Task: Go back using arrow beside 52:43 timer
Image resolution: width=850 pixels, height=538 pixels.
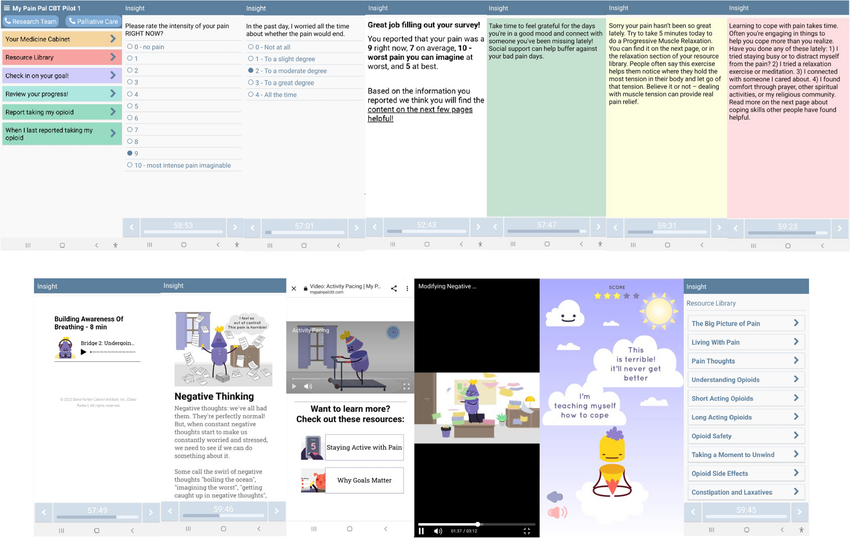Action: pyautogui.click(x=374, y=227)
